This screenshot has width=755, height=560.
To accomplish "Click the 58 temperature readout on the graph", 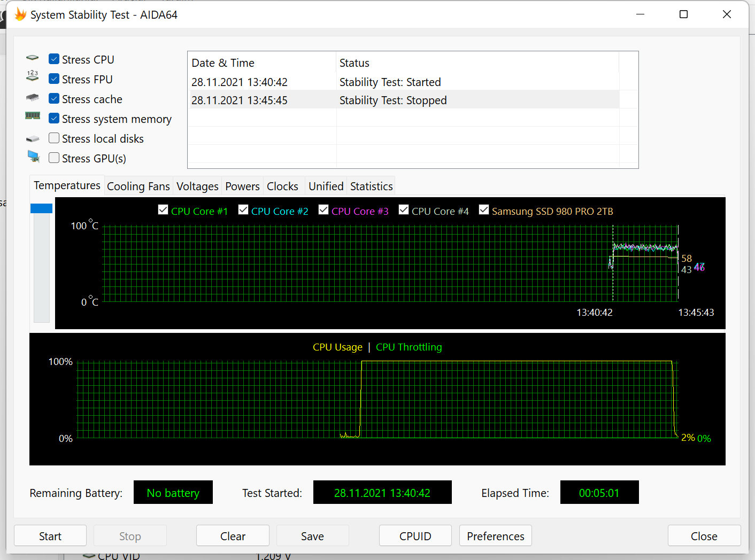I will [687, 259].
